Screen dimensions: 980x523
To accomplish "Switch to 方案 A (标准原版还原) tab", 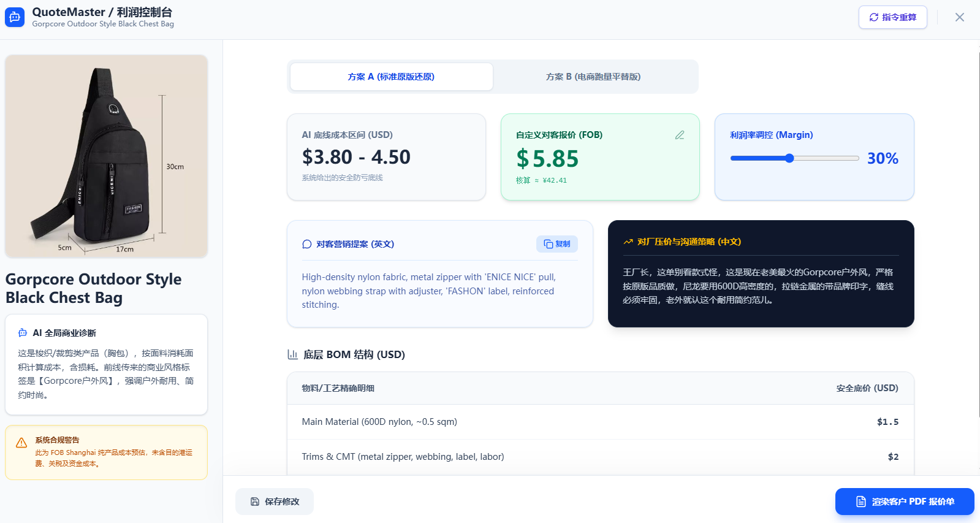I will click(x=391, y=77).
